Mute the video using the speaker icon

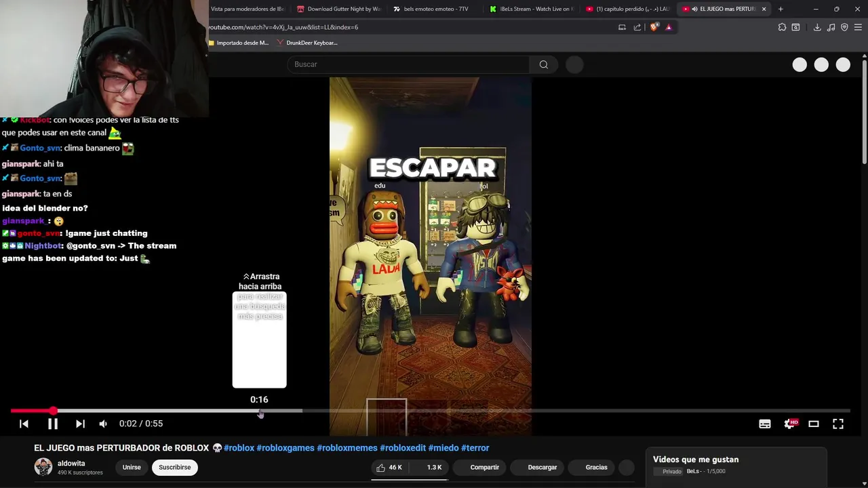(x=103, y=424)
